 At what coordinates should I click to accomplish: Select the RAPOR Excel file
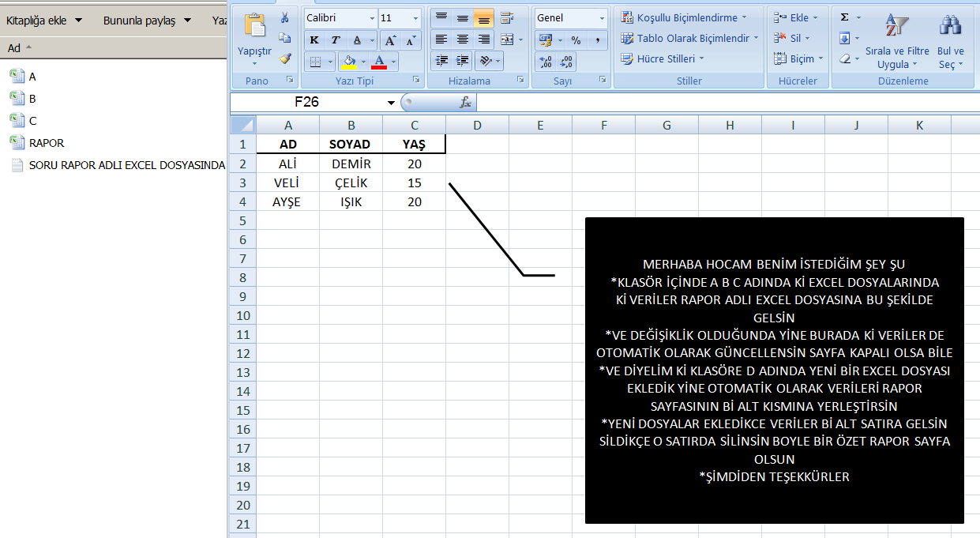[x=46, y=143]
